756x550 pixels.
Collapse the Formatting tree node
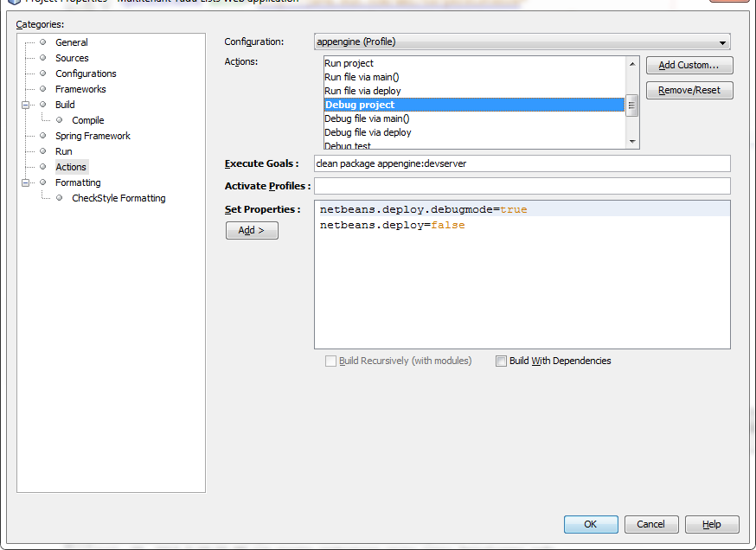pos(27,182)
